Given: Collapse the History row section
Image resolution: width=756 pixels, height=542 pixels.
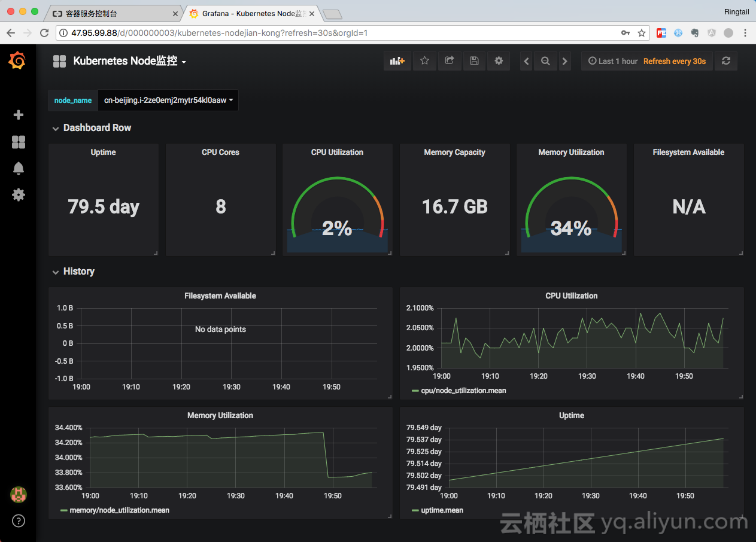Looking at the screenshot, I should 73,272.
